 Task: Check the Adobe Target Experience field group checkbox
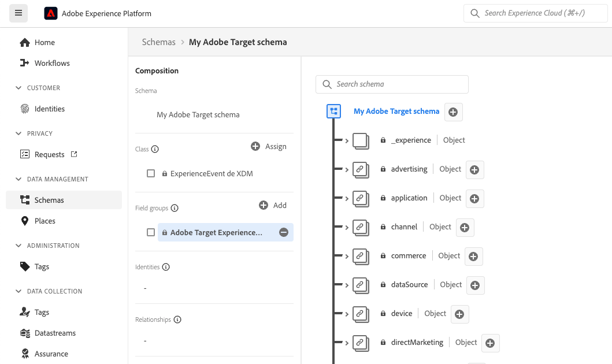tap(151, 232)
